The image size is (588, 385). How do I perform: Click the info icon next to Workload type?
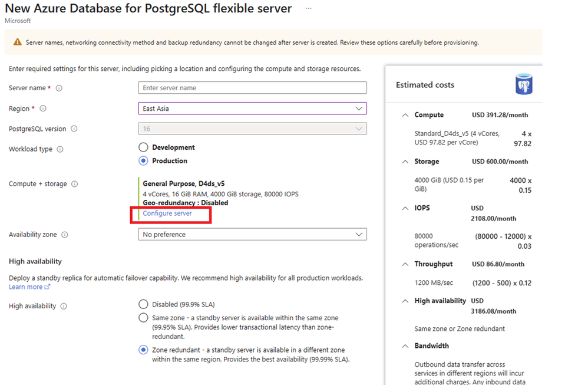[x=60, y=149]
